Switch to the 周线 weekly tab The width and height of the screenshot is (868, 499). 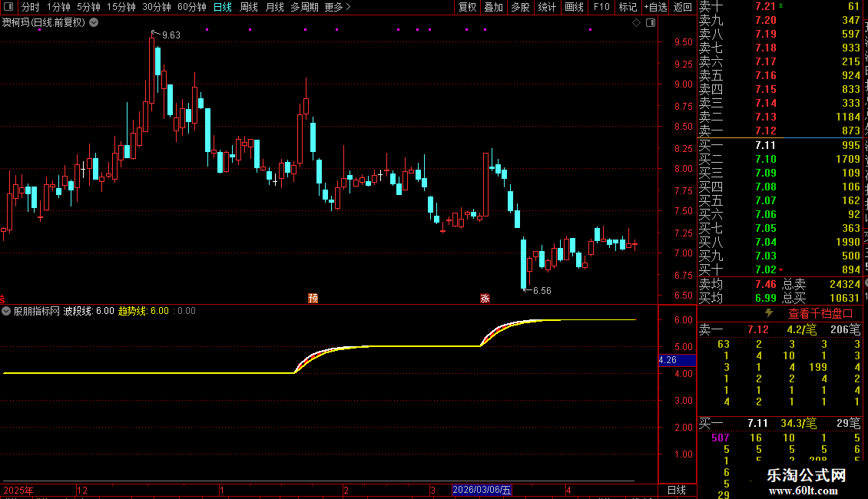249,7
